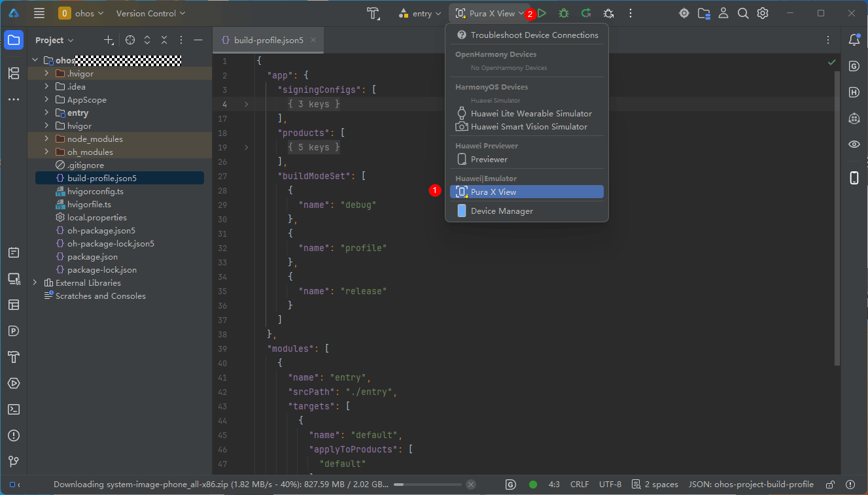This screenshot has width=868, height=495.
Task: Cancel the system image download
Action: click(470, 485)
